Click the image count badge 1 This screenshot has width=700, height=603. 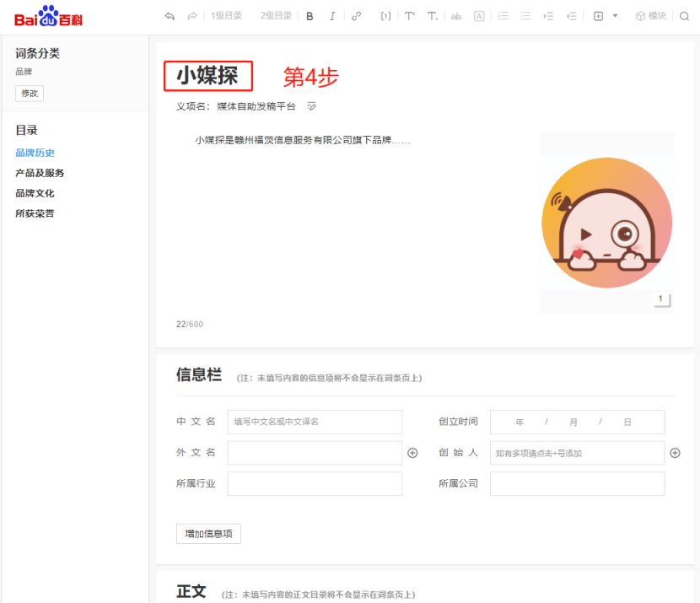coord(661,299)
